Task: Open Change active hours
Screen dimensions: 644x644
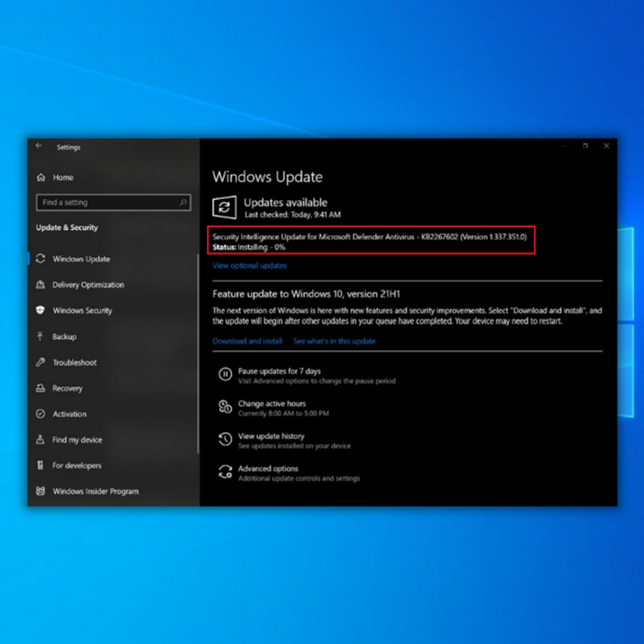Action: [272, 404]
